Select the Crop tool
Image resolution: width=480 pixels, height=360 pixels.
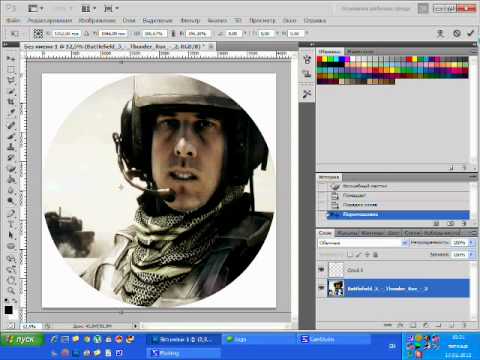coord(11,102)
